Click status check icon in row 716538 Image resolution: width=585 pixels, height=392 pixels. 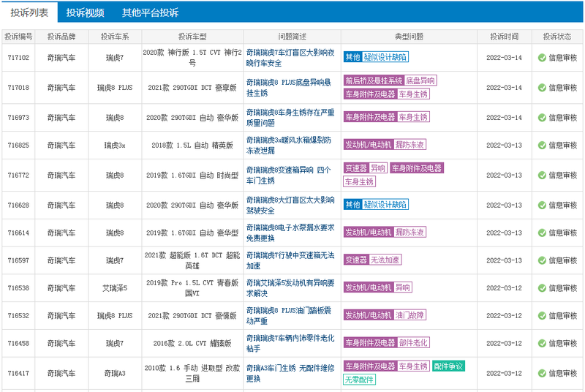coord(542,288)
